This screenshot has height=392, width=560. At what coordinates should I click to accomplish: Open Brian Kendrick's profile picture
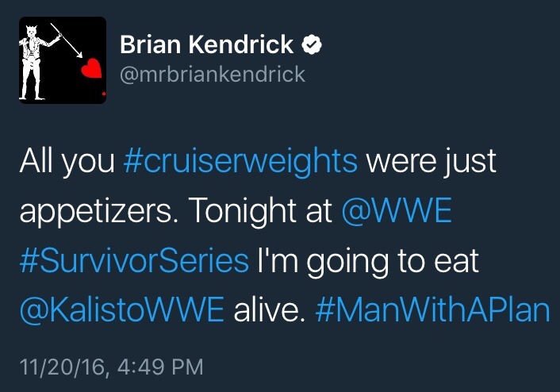click(x=62, y=60)
